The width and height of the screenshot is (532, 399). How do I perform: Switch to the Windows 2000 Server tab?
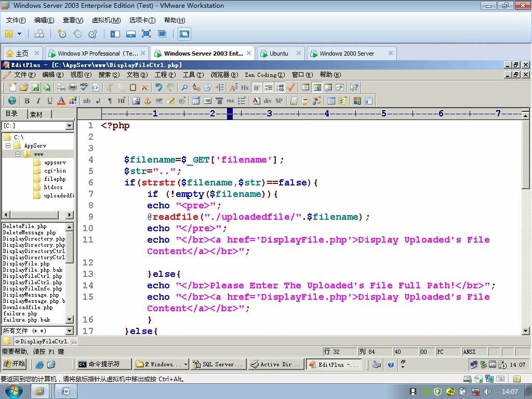(352, 54)
